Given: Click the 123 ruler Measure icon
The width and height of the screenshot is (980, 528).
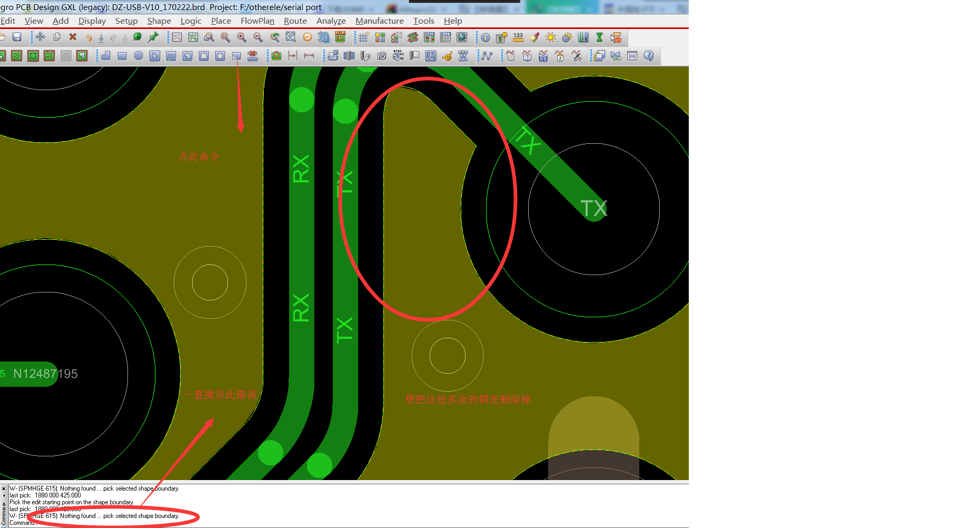Looking at the screenshot, I should coord(518,37).
